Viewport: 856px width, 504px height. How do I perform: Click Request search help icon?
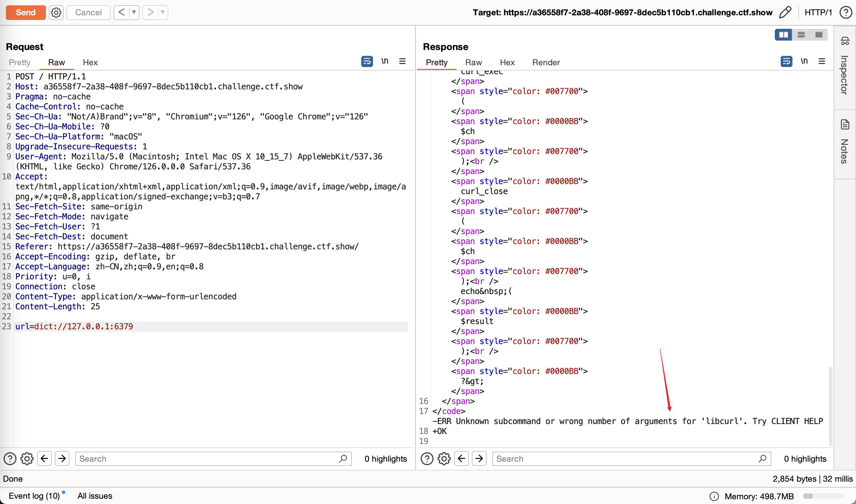tap(10, 459)
